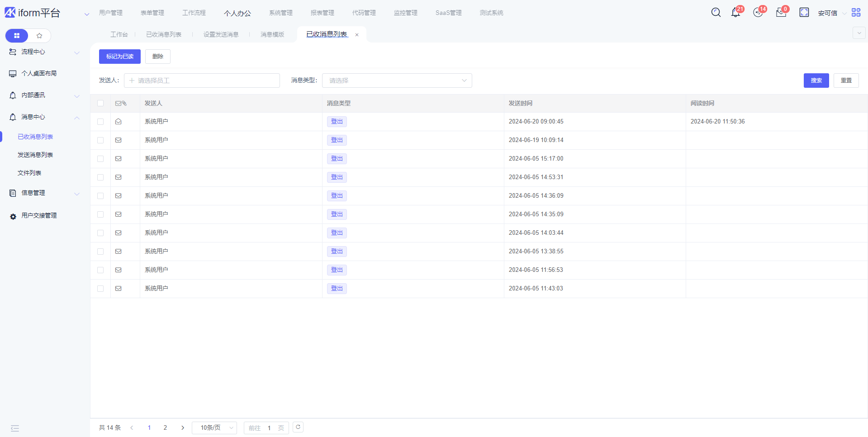Viewport: 868px width, 437px height.
Task: Open the 消息类型 dropdown
Action: click(x=397, y=81)
